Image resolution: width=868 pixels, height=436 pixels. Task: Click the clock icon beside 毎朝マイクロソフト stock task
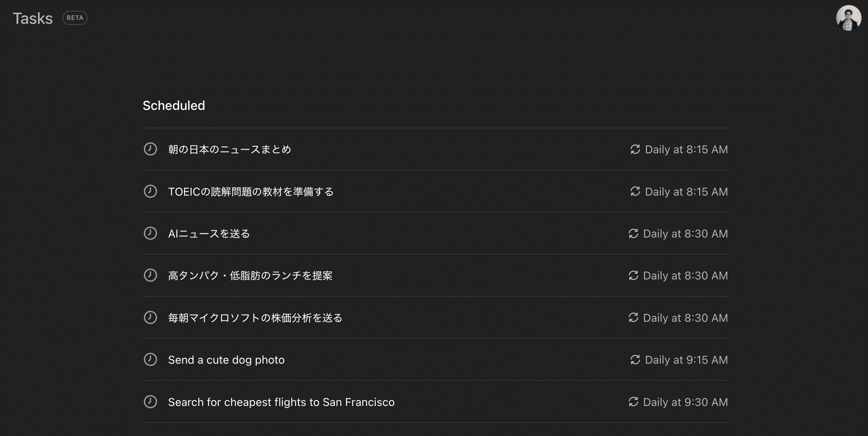pos(150,317)
